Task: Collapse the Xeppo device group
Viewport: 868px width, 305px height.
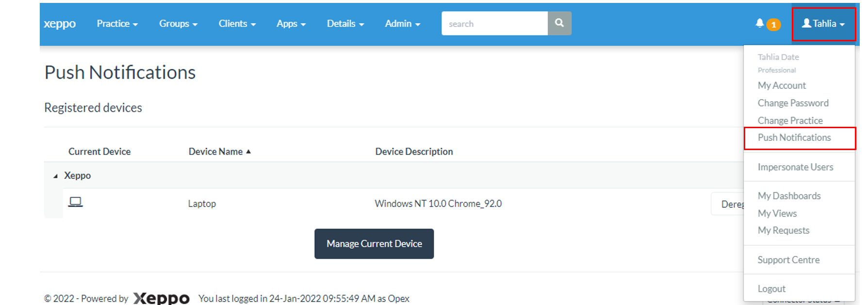Action: click(55, 176)
